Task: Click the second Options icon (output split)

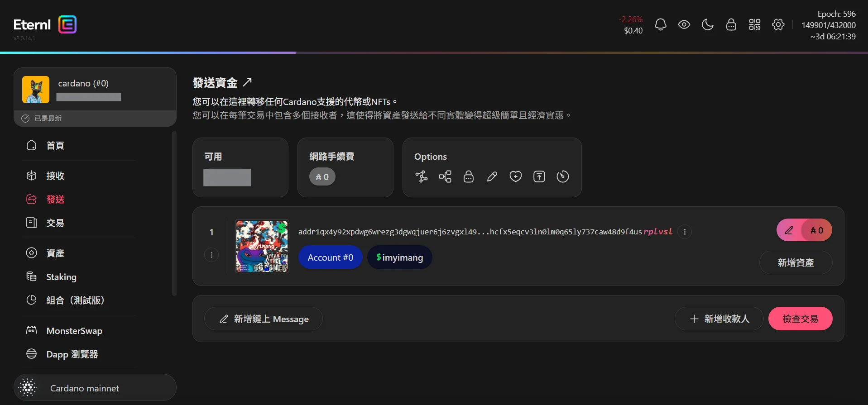Action: (445, 176)
